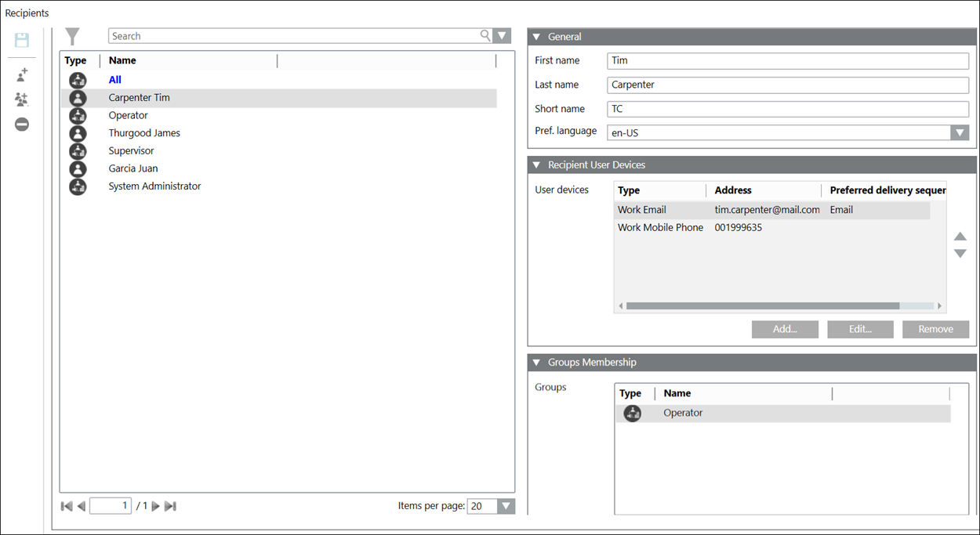This screenshot has width=980, height=535.
Task: Go to the last page of recipients
Action: coord(170,507)
